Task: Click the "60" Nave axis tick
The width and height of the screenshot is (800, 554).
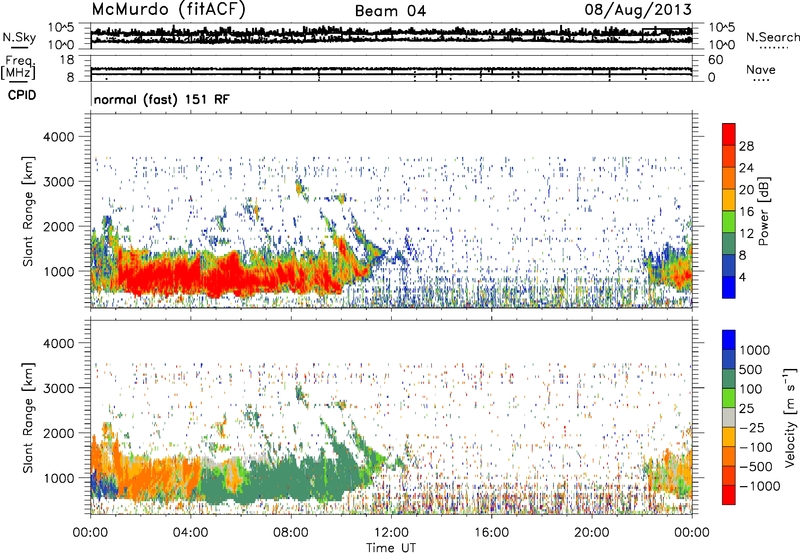Action: click(715, 60)
